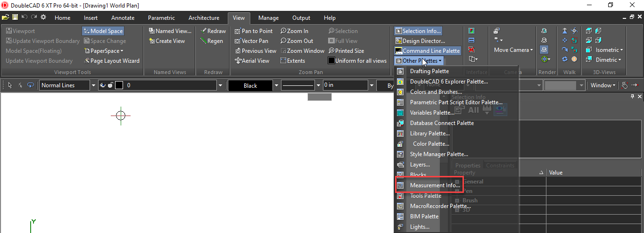Choose Colors and Brushes... menu entry
Screen dimensions: 644x233
click(x=435, y=92)
